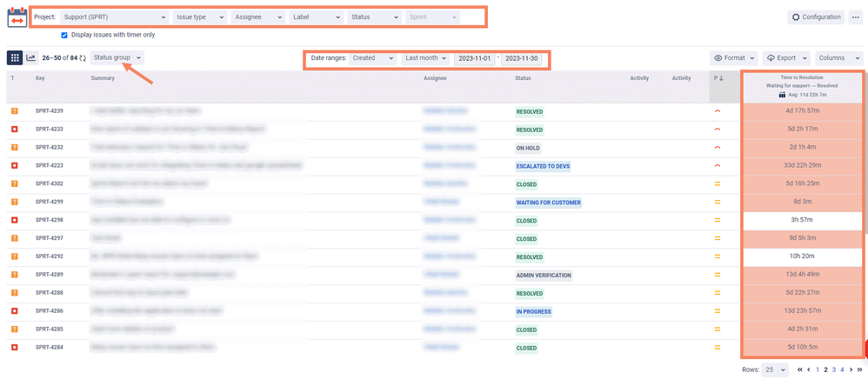Open the Last month period dropdown
This screenshot has height=386, width=868.
(x=425, y=58)
